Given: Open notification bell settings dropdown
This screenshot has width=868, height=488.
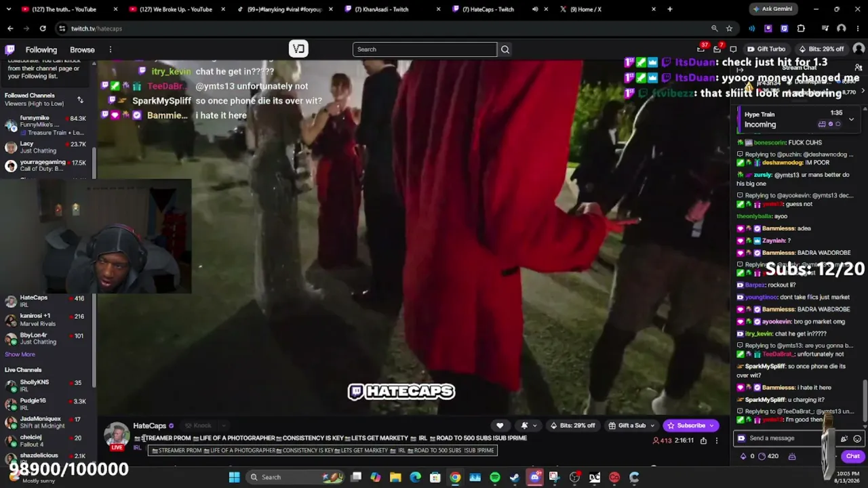Looking at the screenshot, I should [528, 426].
